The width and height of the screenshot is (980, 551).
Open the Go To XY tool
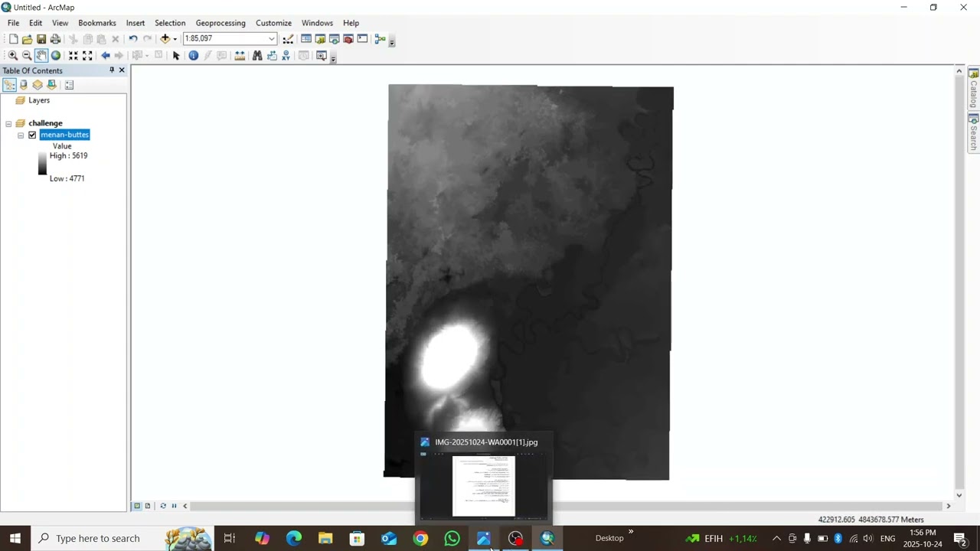click(286, 56)
